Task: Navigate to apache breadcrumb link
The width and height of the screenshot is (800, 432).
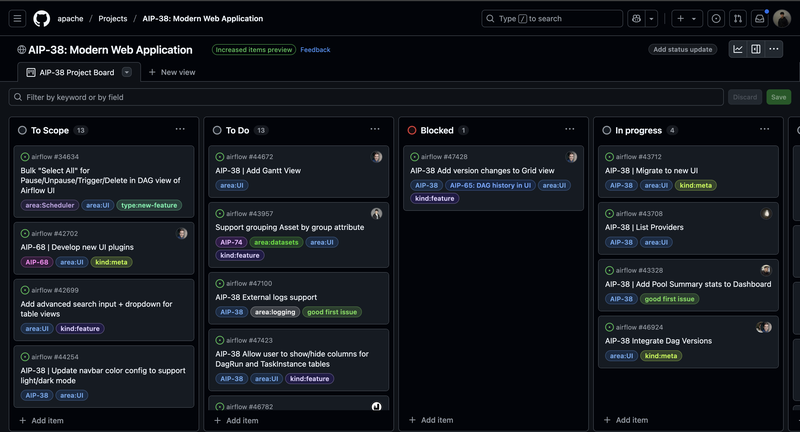Action: 70,19
